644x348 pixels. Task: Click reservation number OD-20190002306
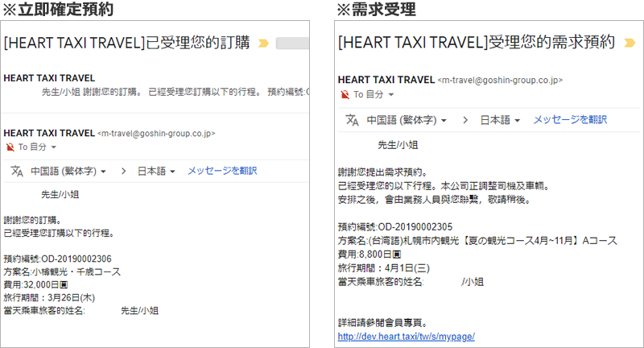click(x=76, y=259)
